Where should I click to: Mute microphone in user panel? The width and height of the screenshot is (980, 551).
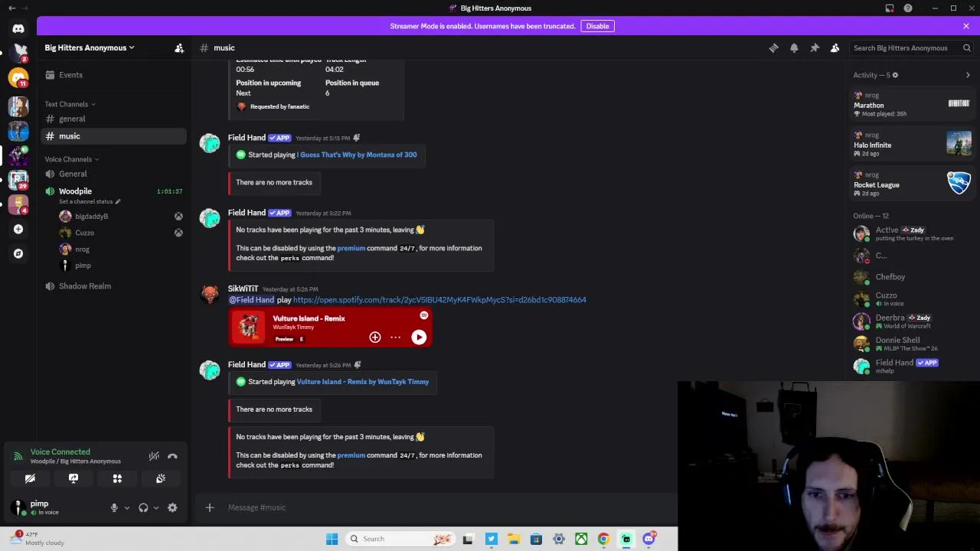114,507
